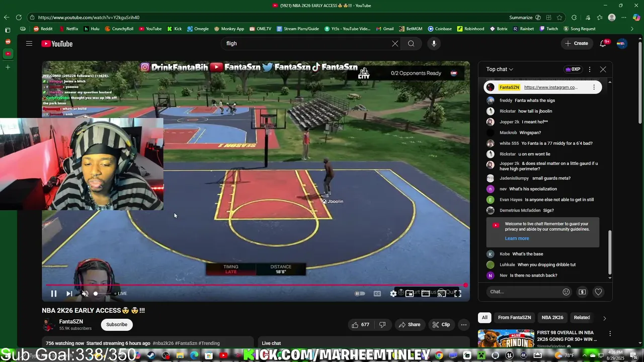
Task: Select the All filter chip
Action: click(x=485, y=318)
